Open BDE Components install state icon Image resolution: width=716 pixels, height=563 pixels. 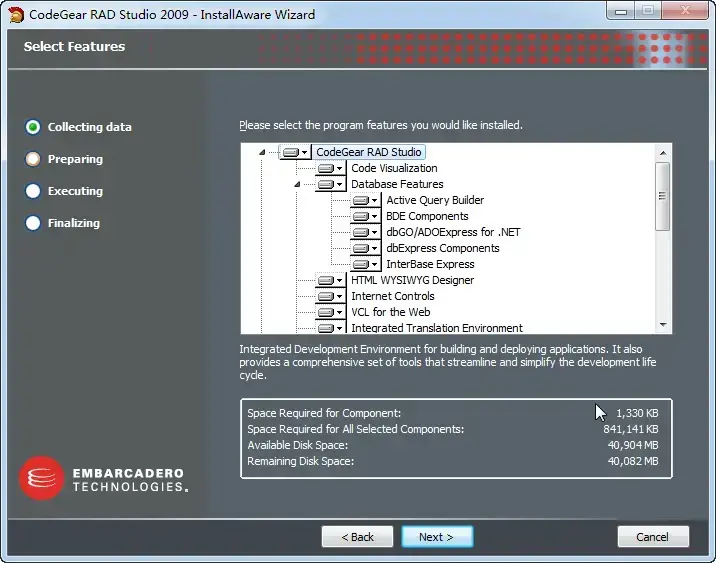coord(365,216)
